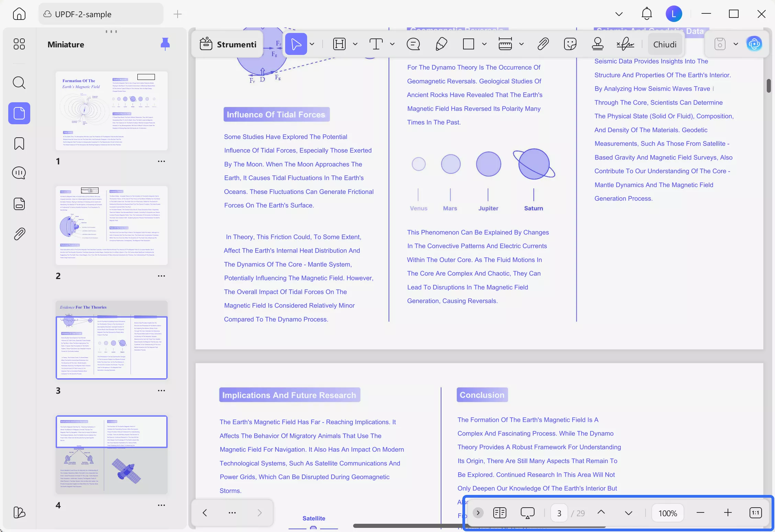Open the UPDF AI assistant icon
The height and width of the screenshot is (532, 775).
tap(754, 44)
